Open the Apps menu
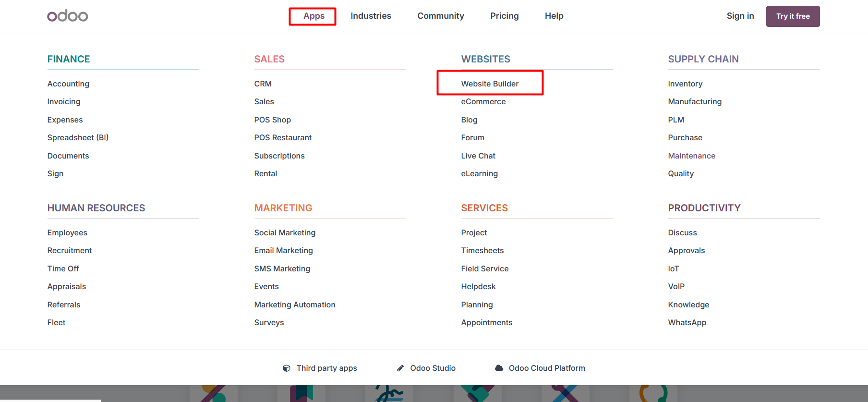This screenshot has width=868, height=402. pyautogui.click(x=314, y=16)
